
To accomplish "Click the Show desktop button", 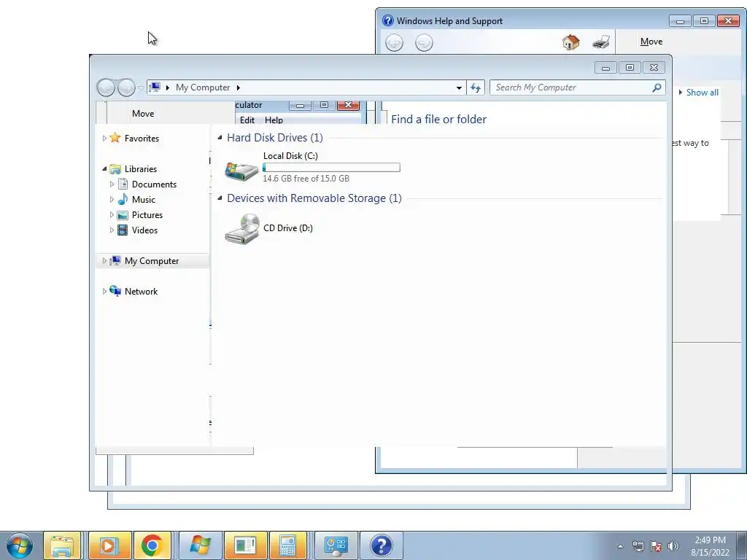I will pyautogui.click(x=742, y=545).
